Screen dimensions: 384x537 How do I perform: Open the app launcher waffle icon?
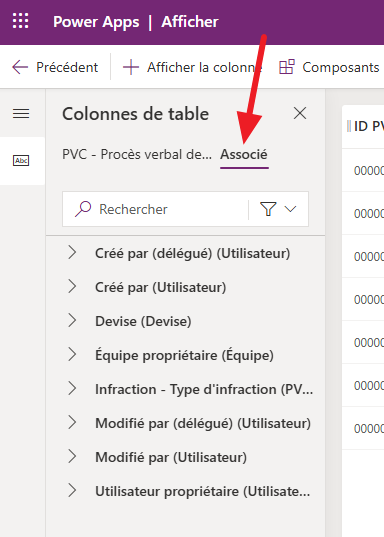[x=21, y=21]
